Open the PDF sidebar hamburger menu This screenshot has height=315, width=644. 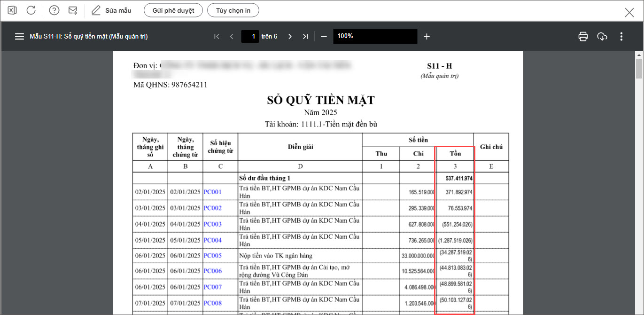[x=19, y=36]
